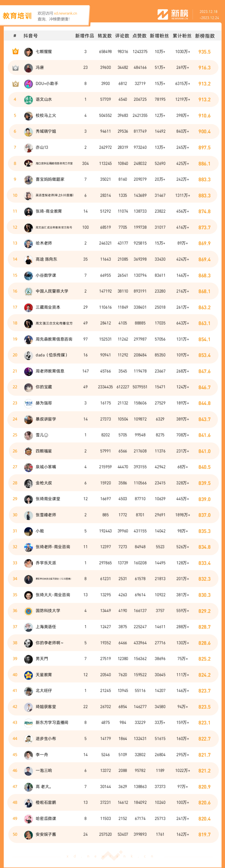Click the 新榜 logo in the header
The height and width of the screenshot is (868, 225).
pyautogui.click(x=173, y=14)
